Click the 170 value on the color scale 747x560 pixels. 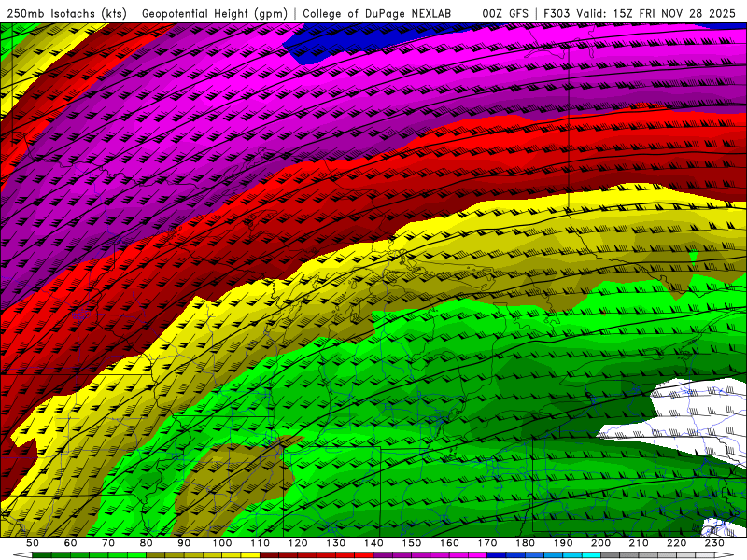tap(486, 543)
